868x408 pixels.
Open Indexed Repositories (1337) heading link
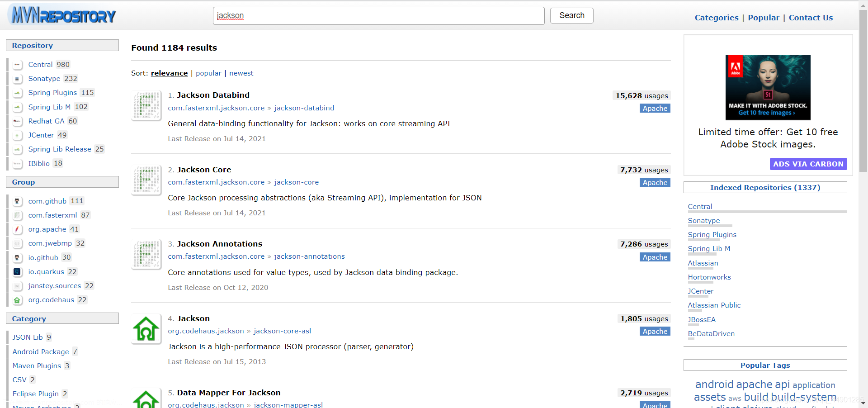(765, 187)
